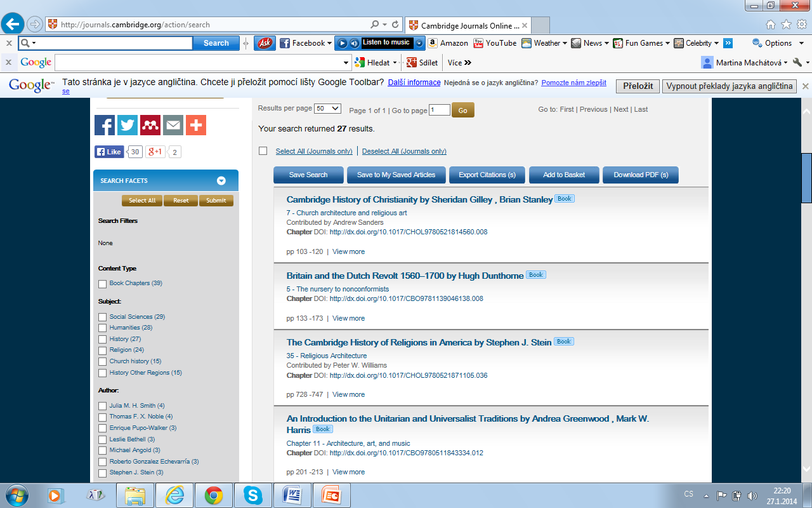Click the Google toolbar search field
Image resolution: width=812 pixels, height=508 pixels.
[199, 62]
